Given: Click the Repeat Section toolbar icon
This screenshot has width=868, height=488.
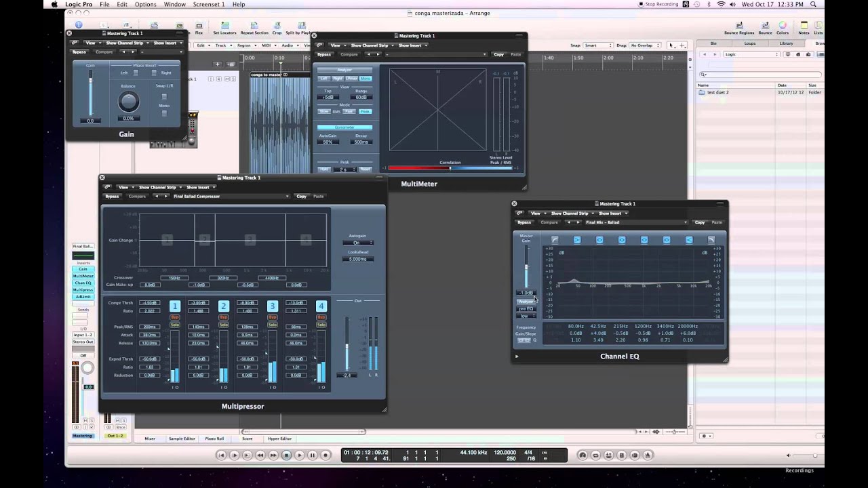Looking at the screenshot, I should coord(254,26).
